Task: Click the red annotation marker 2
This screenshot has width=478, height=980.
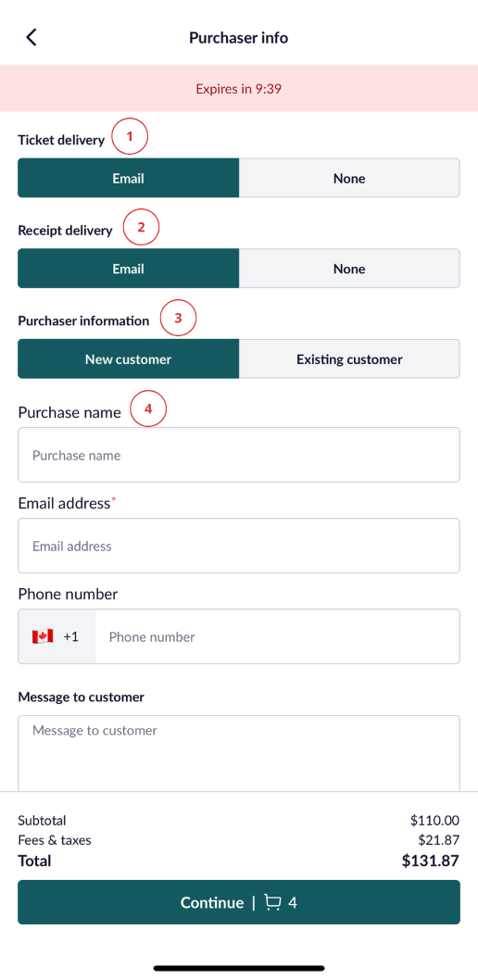Action: point(141,227)
